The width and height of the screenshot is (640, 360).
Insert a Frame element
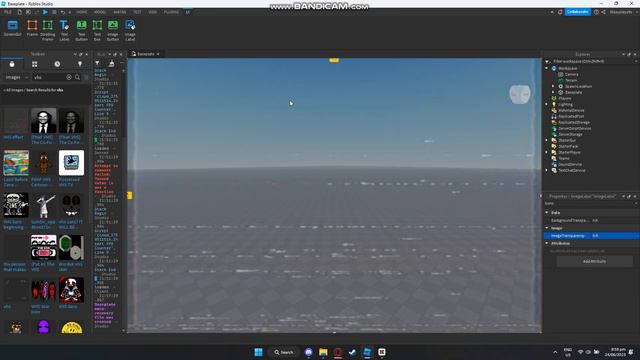pyautogui.click(x=32, y=29)
